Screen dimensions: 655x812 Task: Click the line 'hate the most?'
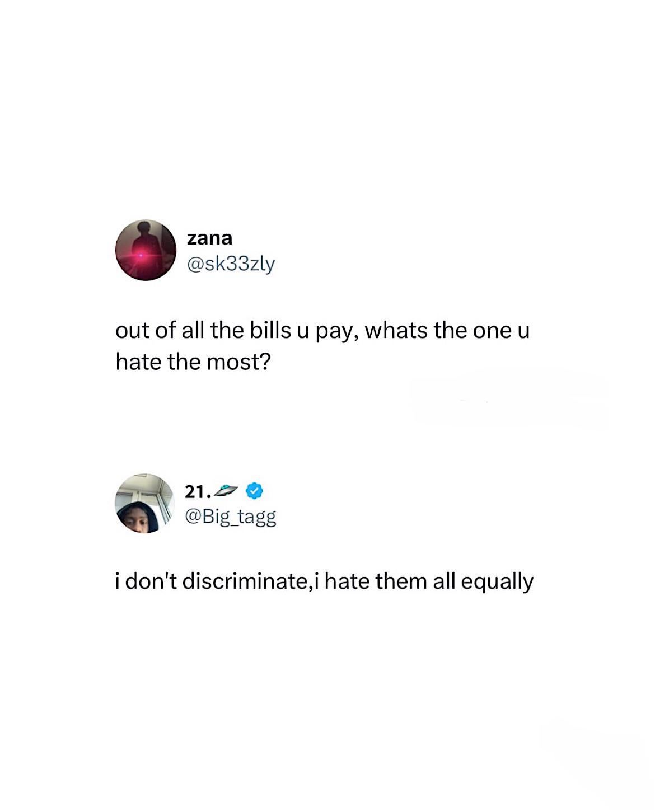point(193,363)
